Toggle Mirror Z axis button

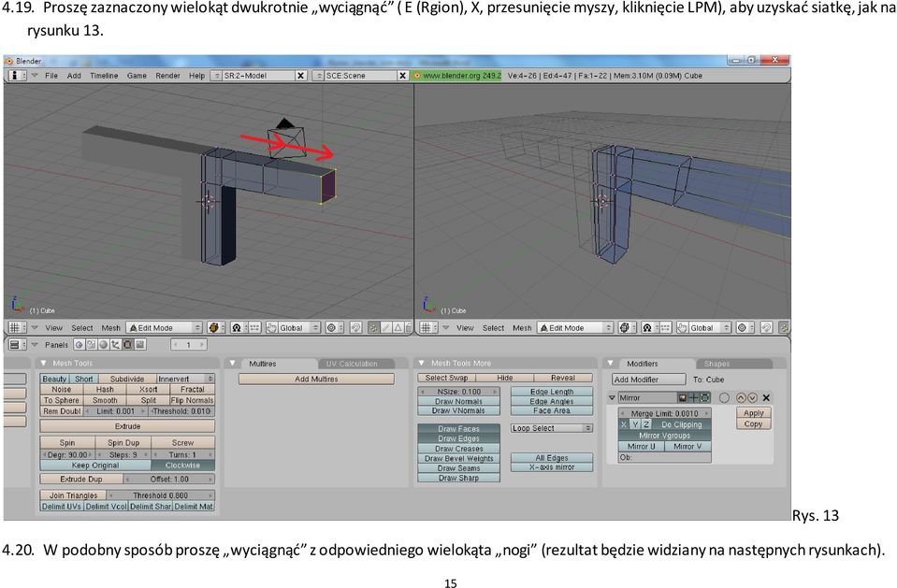[646, 424]
